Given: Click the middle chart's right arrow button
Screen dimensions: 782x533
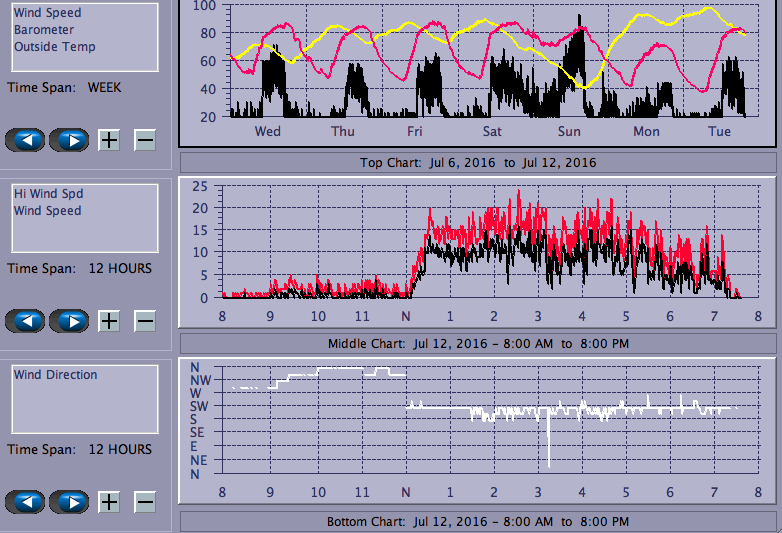Looking at the screenshot, I should 70,321.
